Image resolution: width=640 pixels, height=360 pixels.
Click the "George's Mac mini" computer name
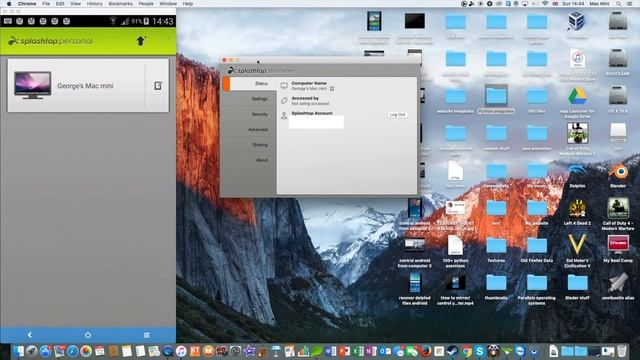pyautogui.click(x=85, y=86)
